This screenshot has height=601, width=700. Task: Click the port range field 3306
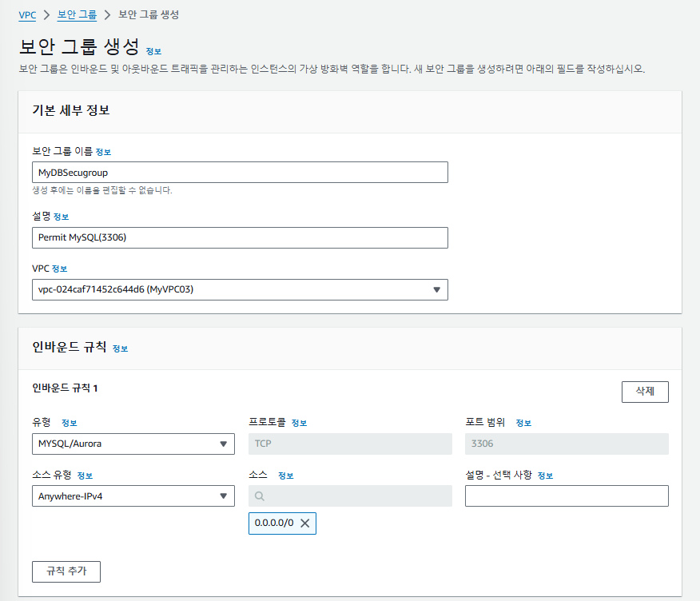567,444
